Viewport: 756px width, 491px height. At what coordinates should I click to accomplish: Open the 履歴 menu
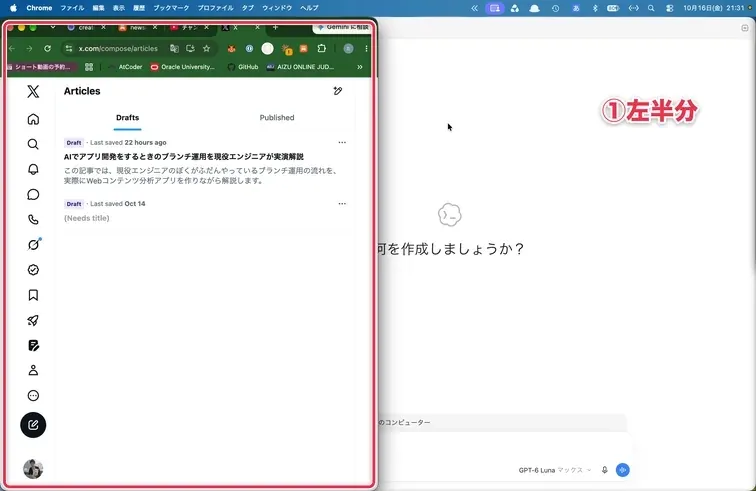[139, 8]
